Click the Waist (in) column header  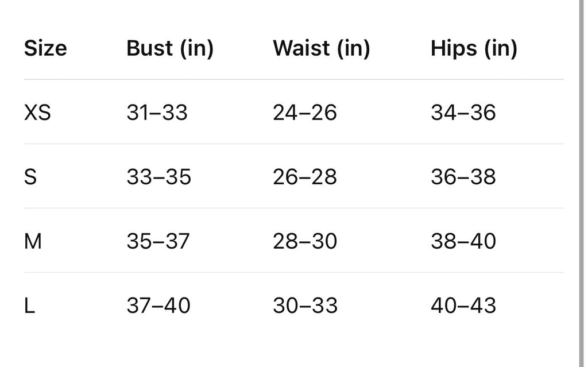click(x=322, y=48)
